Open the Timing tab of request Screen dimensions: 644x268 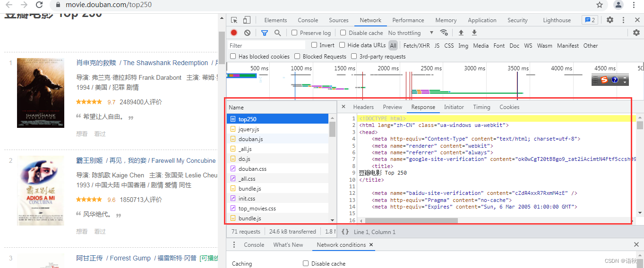481,107
